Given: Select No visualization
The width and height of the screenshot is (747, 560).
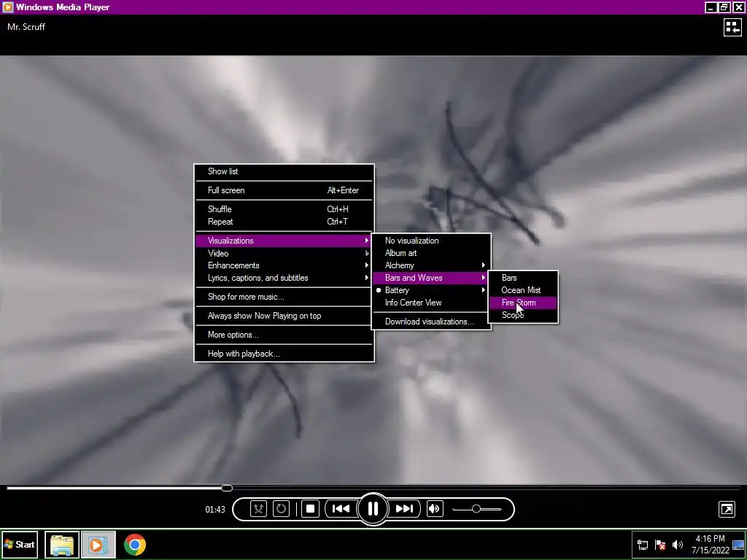Looking at the screenshot, I should click(431, 241).
